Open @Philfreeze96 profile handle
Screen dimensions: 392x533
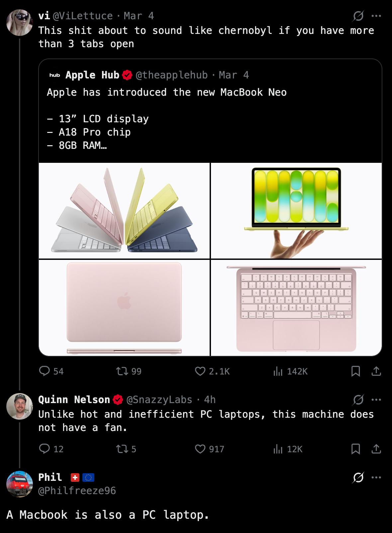point(77,490)
